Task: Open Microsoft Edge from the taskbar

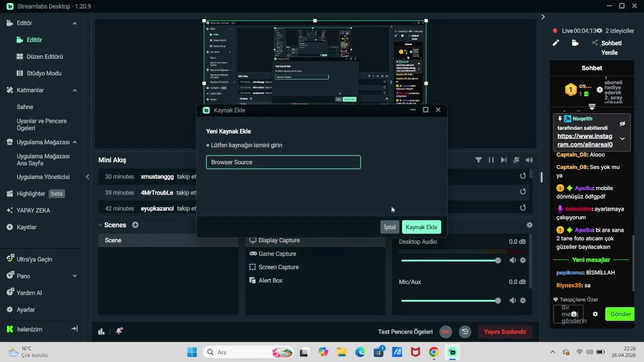Action: click(360, 352)
